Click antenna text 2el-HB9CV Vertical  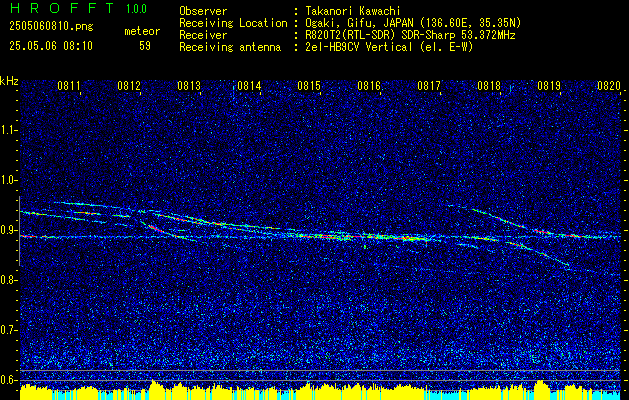pyautogui.click(x=359, y=47)
